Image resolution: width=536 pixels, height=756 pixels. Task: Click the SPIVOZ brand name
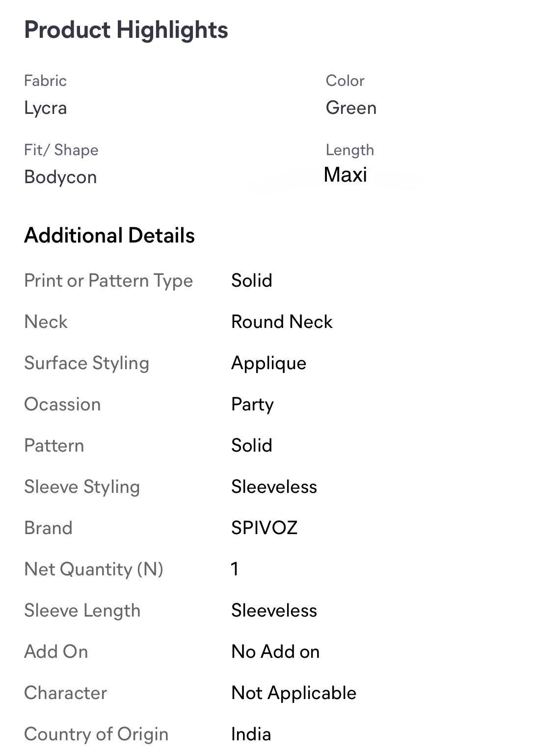tap(264, 528)
